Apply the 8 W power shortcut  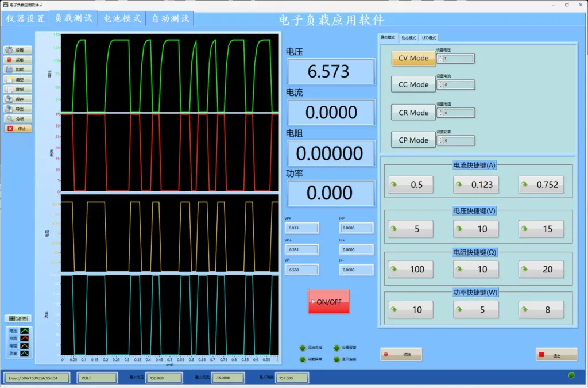(541, 310)
